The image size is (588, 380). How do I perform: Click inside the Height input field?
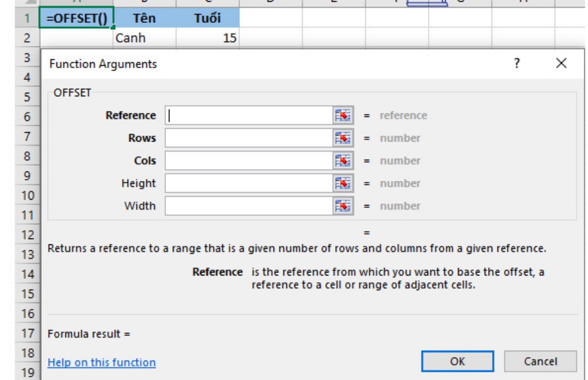[248, 183]
